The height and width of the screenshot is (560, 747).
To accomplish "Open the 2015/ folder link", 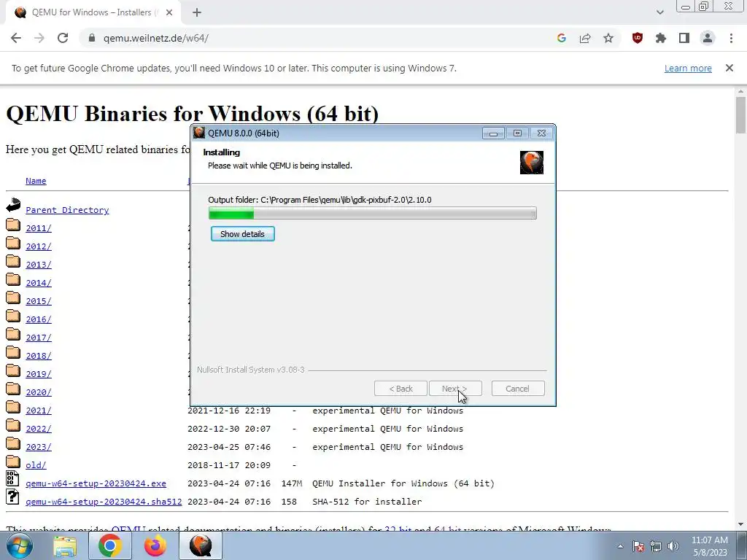I will click(x=39, y=301).
